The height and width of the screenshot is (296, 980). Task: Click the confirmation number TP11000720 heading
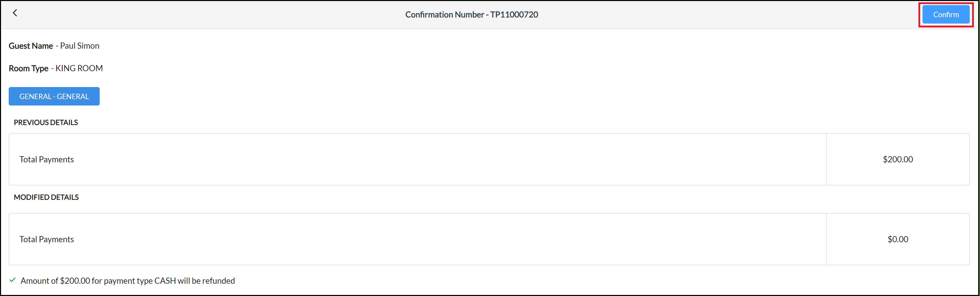point(471,15)
